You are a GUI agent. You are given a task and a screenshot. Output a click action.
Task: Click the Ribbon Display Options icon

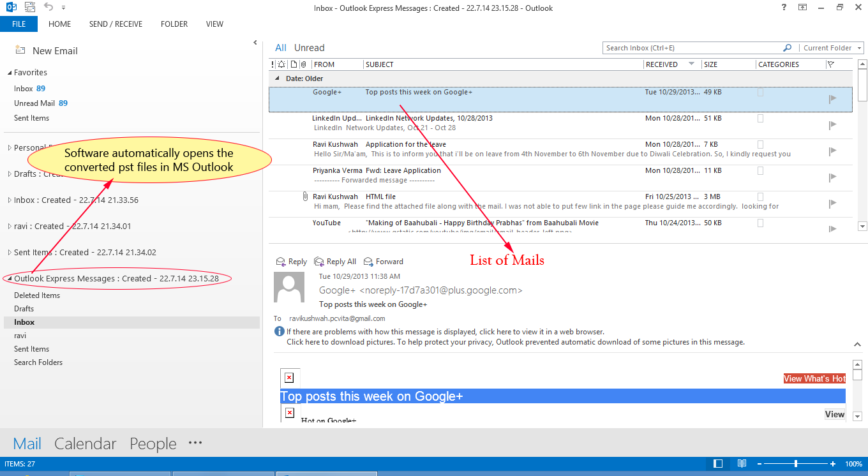pos(802,8)
